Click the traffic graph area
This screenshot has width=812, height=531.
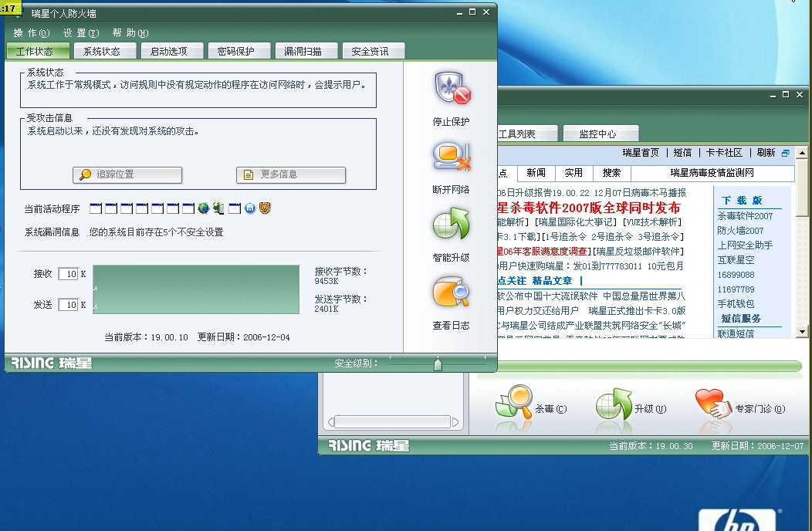196,289
